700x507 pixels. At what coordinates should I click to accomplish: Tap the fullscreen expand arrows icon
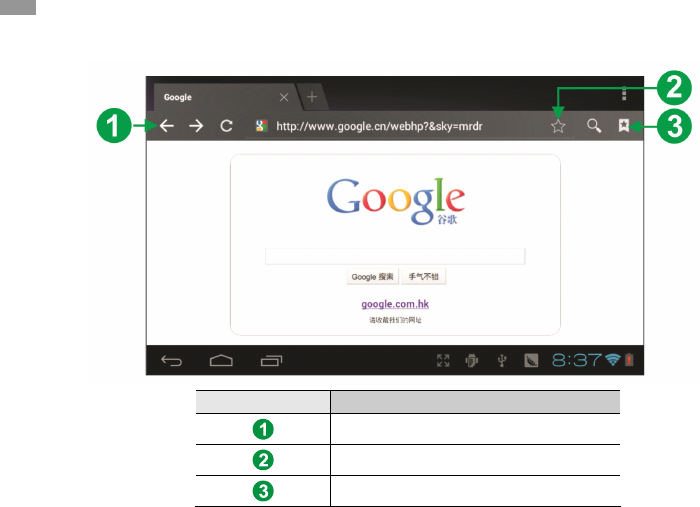click(443, 361)
